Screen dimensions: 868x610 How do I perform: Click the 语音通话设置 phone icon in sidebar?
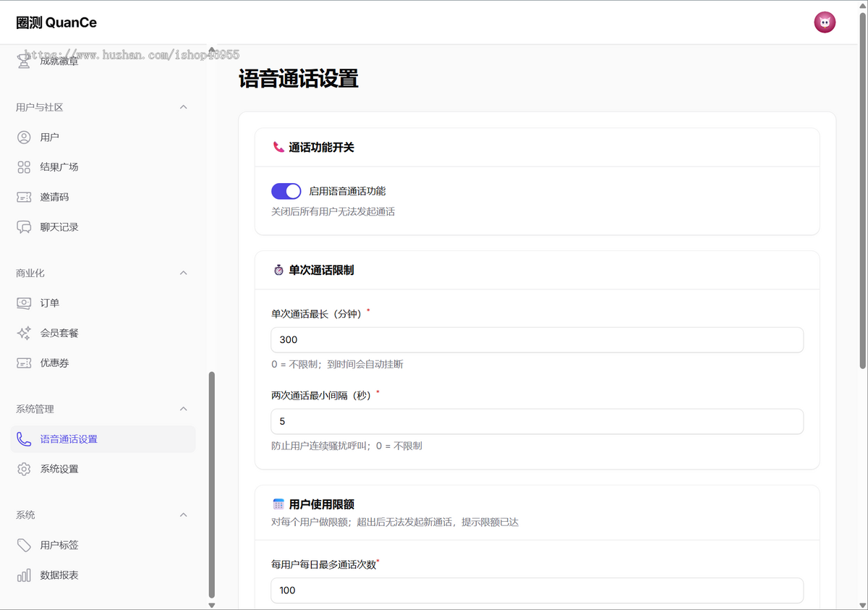point(24,439)
